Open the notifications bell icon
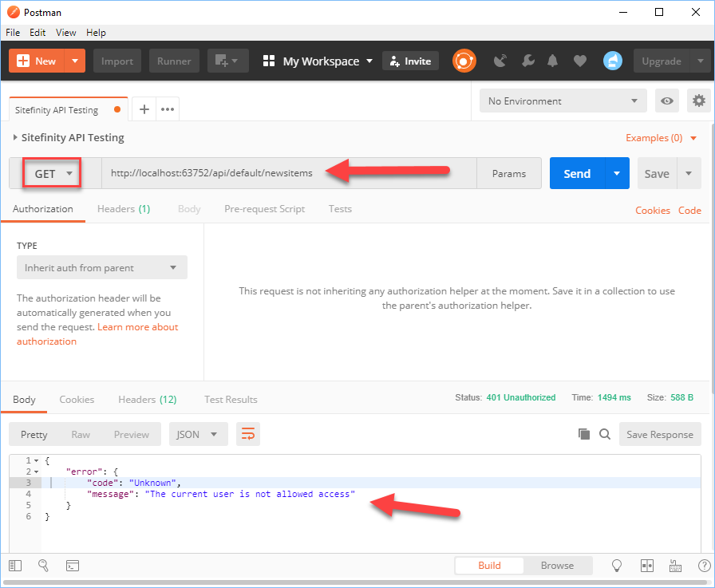The image size is (715, 588). pos(553,61)
